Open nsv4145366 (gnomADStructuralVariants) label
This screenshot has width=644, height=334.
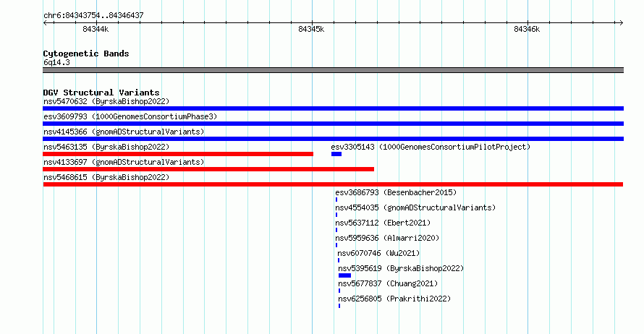[124, 132]
